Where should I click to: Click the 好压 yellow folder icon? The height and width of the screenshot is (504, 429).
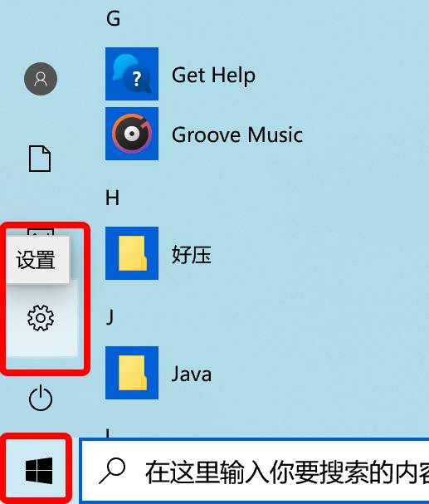pyautogui.click(x=132, y=253)
